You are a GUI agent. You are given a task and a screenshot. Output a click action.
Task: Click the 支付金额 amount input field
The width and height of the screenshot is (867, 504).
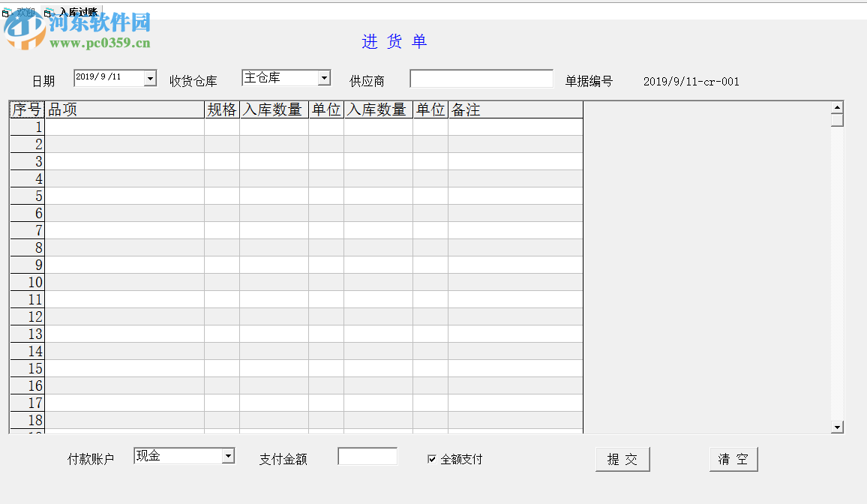(x=367, y=456)
